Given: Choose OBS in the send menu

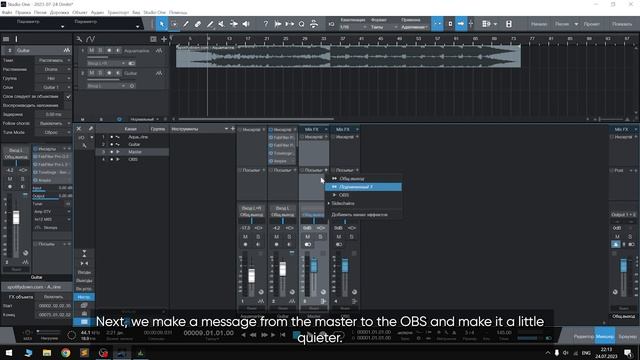Looking at the screenshot, I should [363, 195].
